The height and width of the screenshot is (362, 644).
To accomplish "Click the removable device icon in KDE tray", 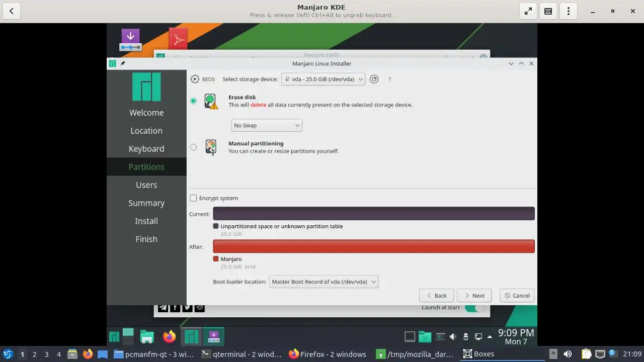I will coord(466,337).
